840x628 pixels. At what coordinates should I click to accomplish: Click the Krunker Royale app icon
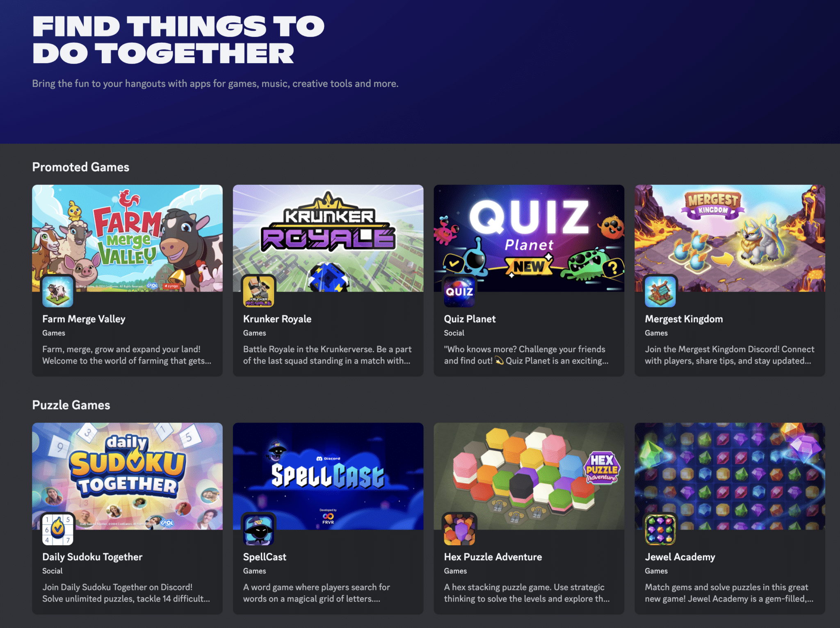click(259, 291)
